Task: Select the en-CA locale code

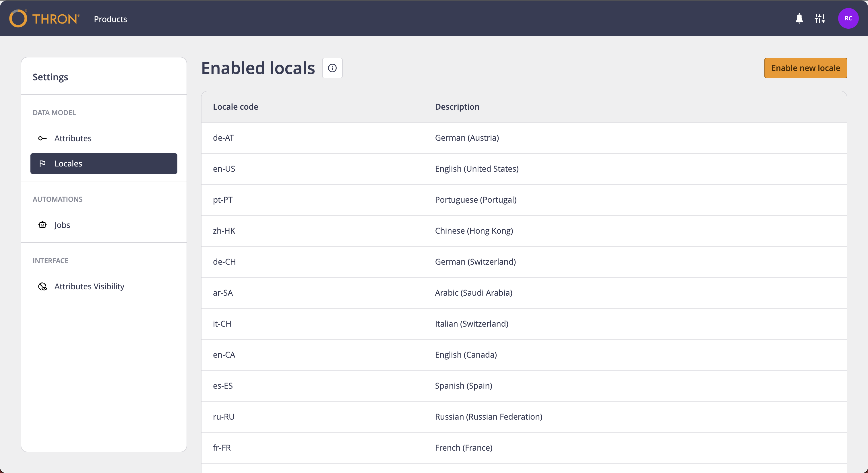Action: [224, 355]
